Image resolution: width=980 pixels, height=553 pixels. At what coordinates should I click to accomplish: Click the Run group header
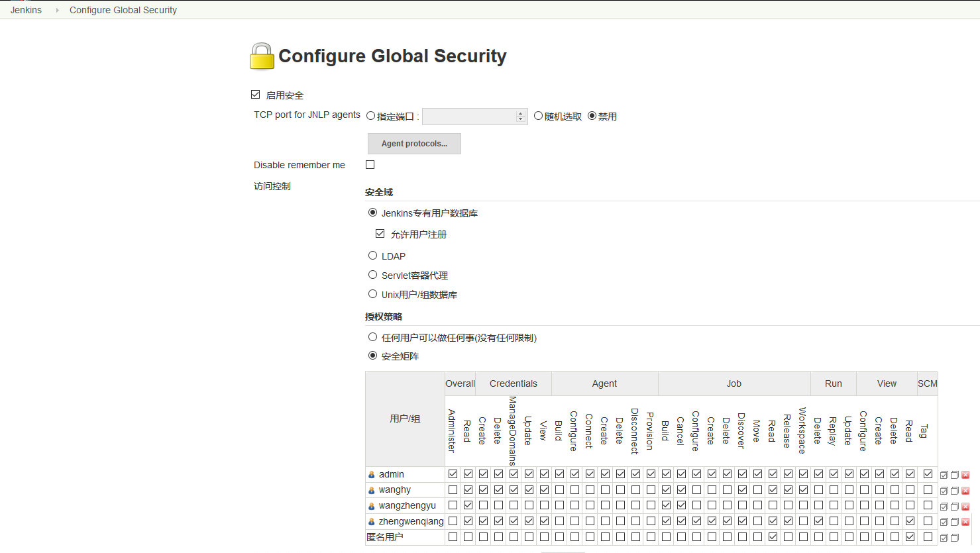[834, 383]
